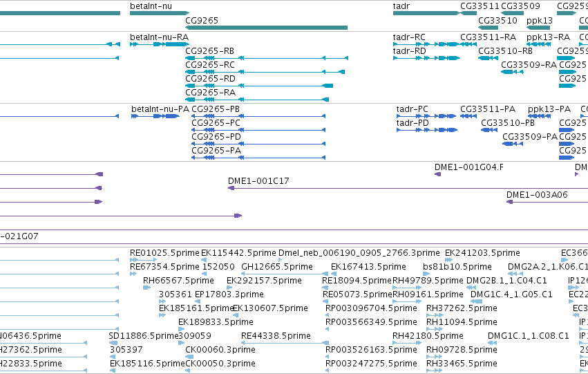Click the RE18094.5prime EST label
Image resolution: width=588 pixels, height=374 pixels.
357,281
